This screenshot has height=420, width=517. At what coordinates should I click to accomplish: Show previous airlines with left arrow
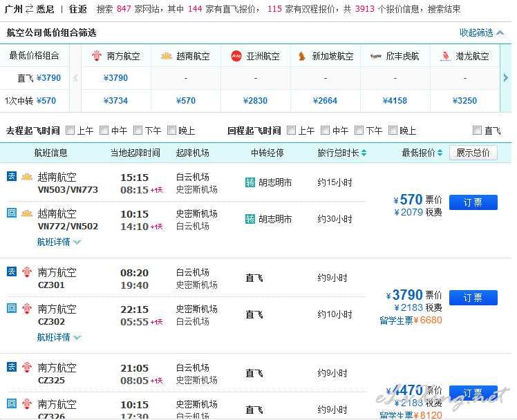(75, 78)
